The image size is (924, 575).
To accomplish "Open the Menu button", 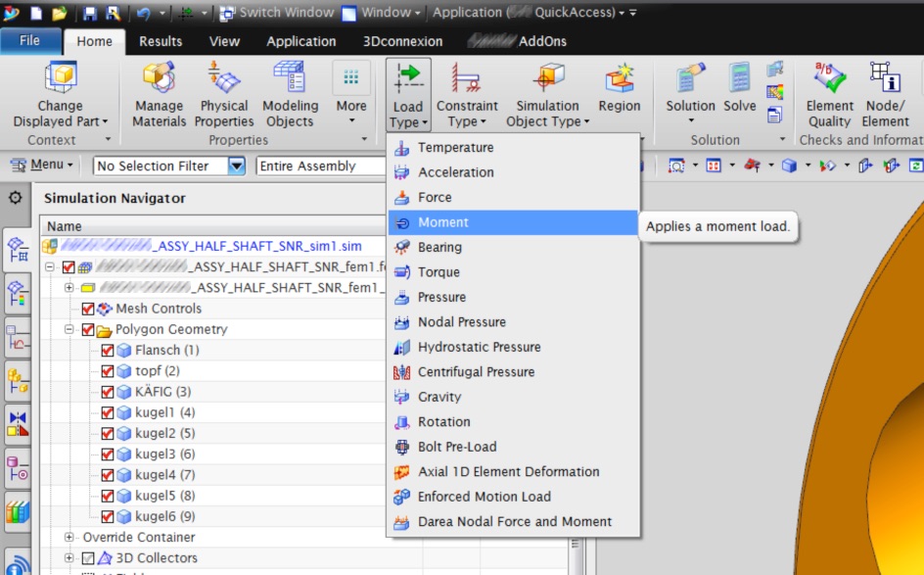I will coord(42,166).
